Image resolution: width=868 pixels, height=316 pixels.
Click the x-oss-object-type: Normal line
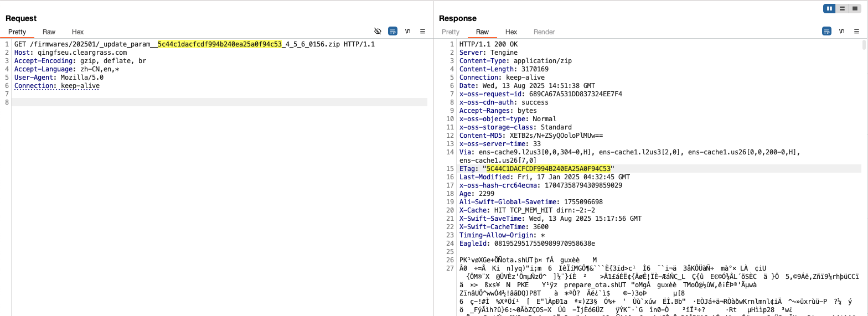(x=508, y=119)
